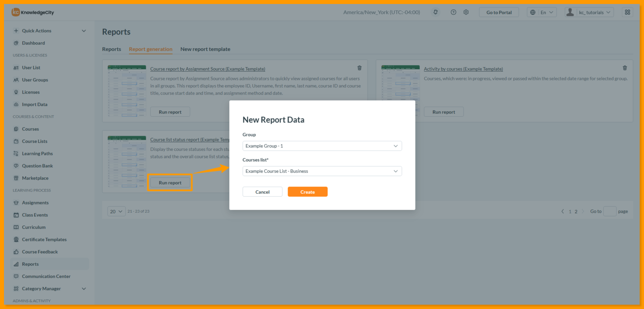Go to pagination page 1

click(570, 211)
